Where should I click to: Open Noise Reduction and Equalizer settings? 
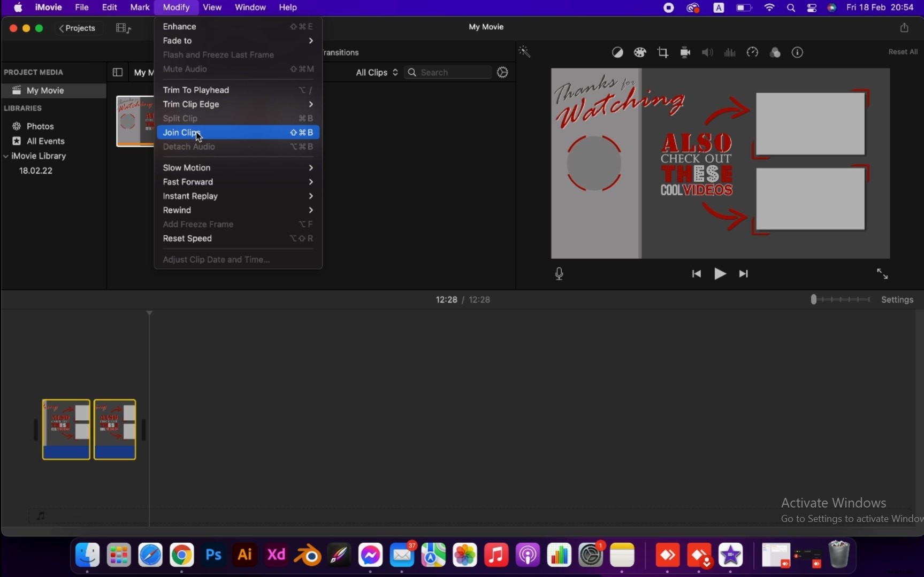[729, 52]
